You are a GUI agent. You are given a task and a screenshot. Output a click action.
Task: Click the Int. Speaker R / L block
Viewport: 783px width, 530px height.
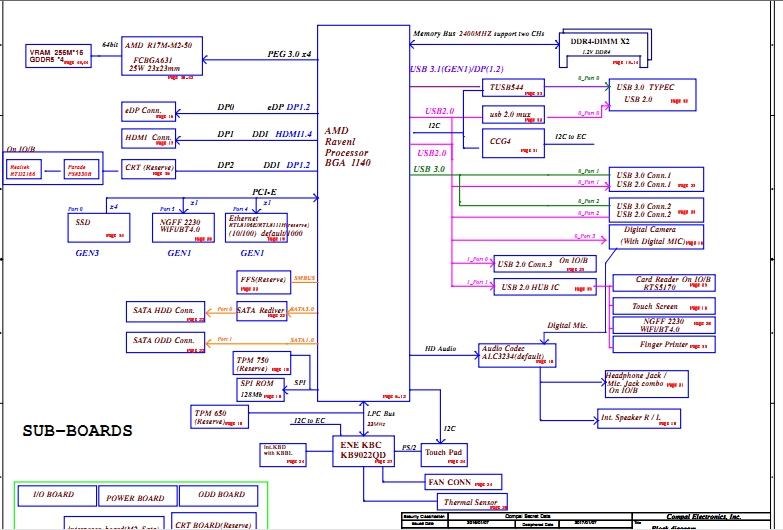tap(639, 419)
